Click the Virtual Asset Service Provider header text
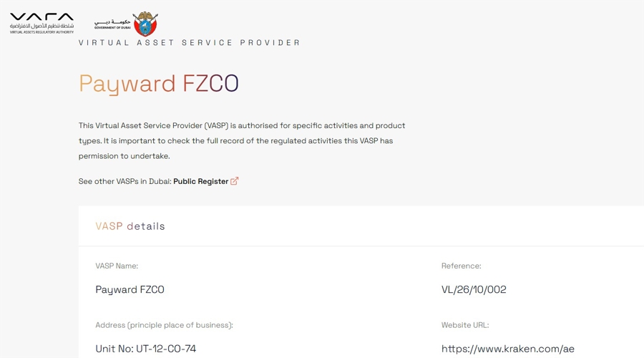The height and width of the screenshot is (358, 644). point(190,42)
